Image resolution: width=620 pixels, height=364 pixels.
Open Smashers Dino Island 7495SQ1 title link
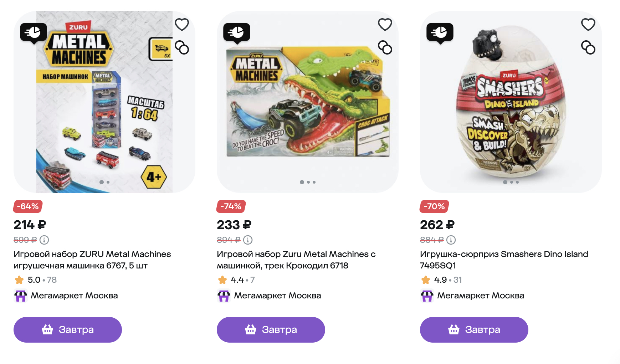point(504,260)
